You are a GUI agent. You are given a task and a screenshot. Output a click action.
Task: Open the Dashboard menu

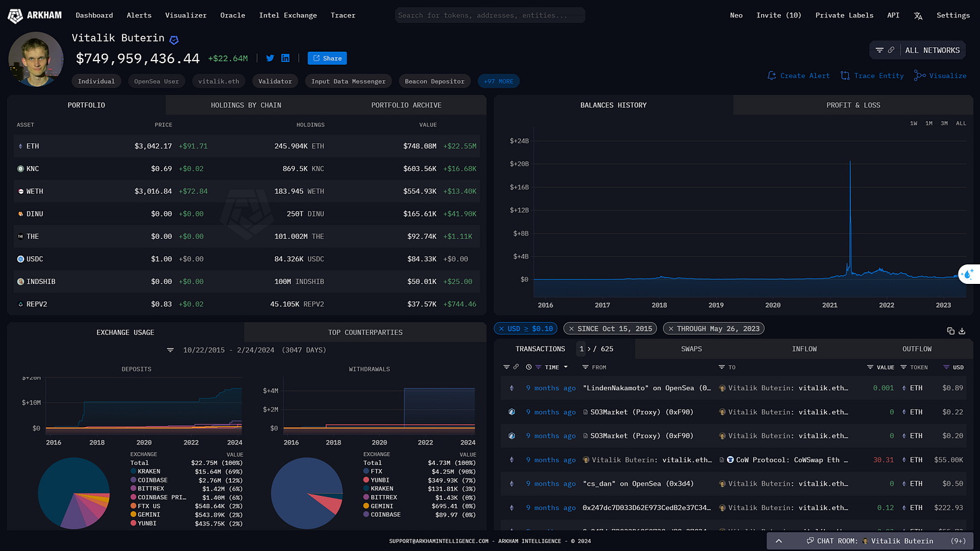coord(94,15)
